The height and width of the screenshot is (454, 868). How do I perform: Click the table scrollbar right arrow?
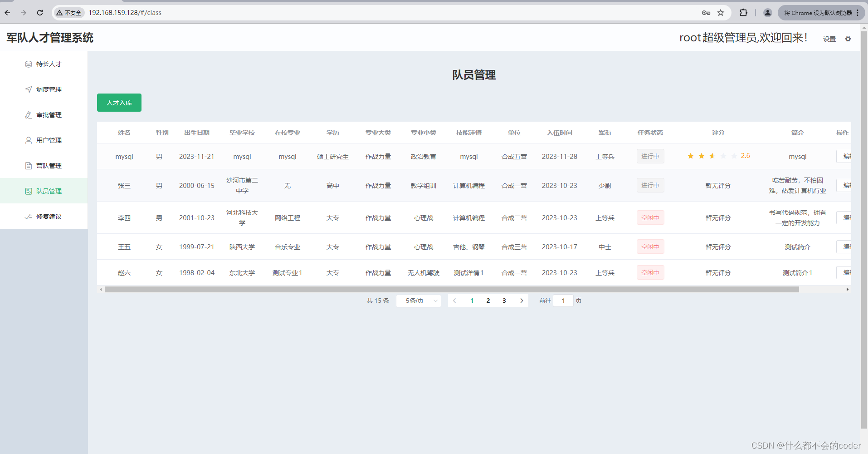[847, 289]
